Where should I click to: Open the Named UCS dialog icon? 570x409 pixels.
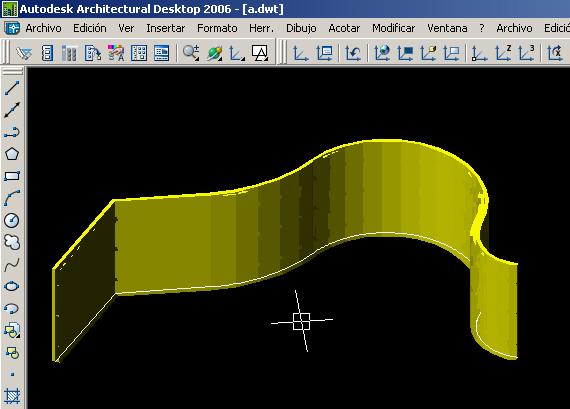coord(324,53)
